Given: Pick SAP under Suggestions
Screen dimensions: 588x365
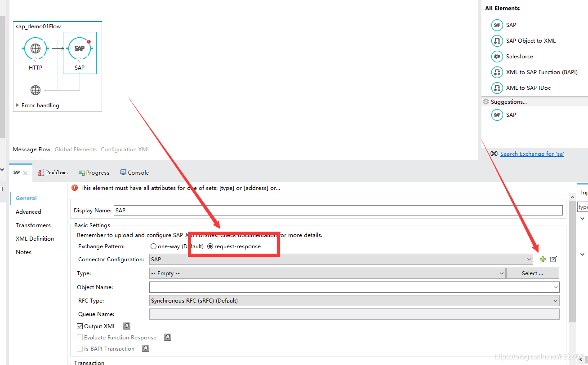Looking at the screenshot, I should 504,115.
